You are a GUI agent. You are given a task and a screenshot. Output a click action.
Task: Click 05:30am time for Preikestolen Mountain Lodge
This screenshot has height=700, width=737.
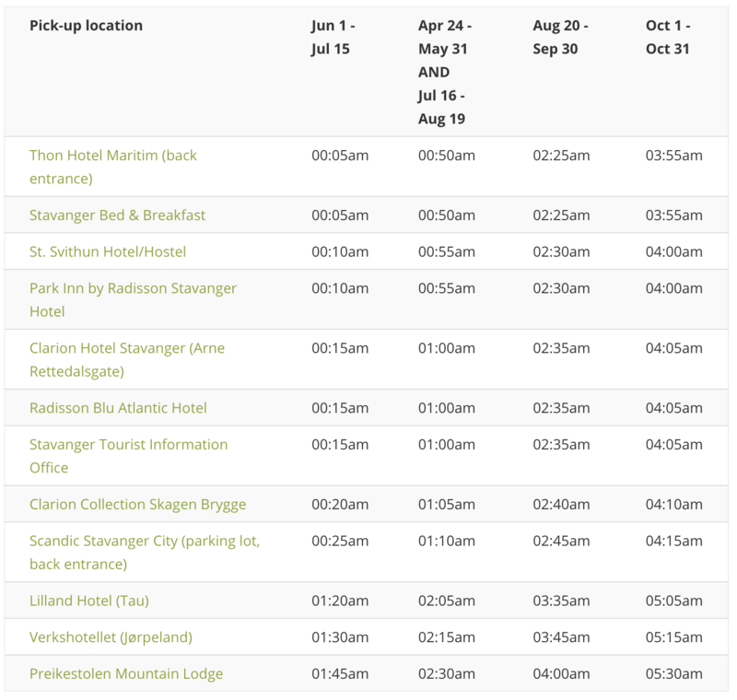[673, 674]
